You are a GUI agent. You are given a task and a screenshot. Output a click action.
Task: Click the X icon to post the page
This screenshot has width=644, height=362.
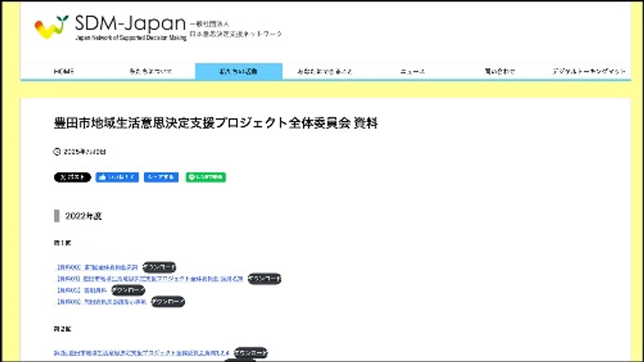pos(63,177)
